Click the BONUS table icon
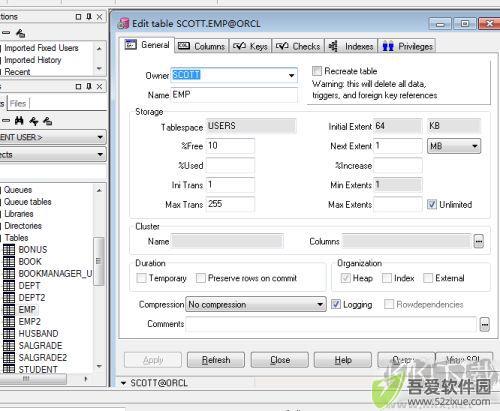 [x=9, y=250]
